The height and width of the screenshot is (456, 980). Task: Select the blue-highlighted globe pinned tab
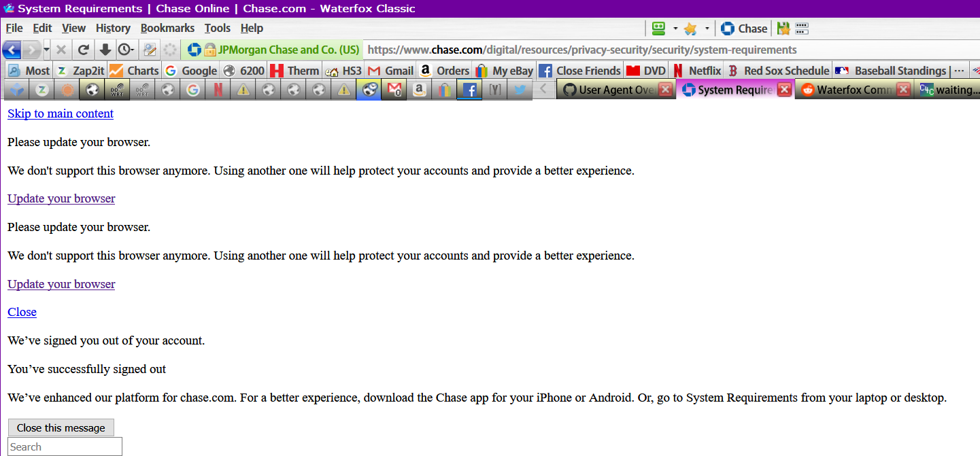click(369, 90)
